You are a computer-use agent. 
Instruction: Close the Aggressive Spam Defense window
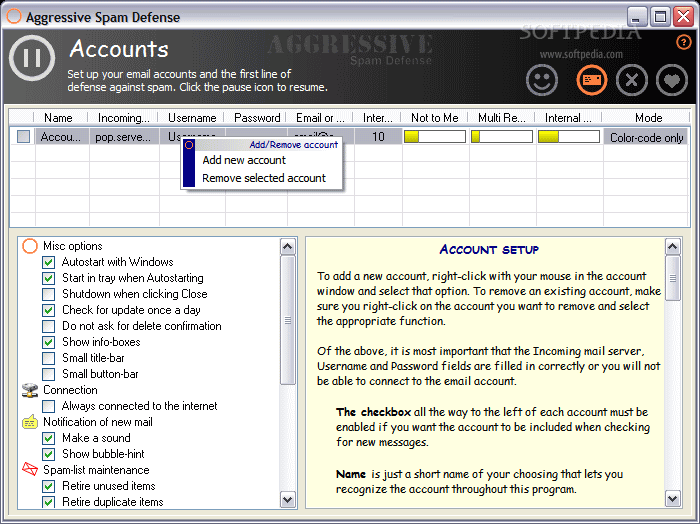pyautogui.click(x=683, y=17)
